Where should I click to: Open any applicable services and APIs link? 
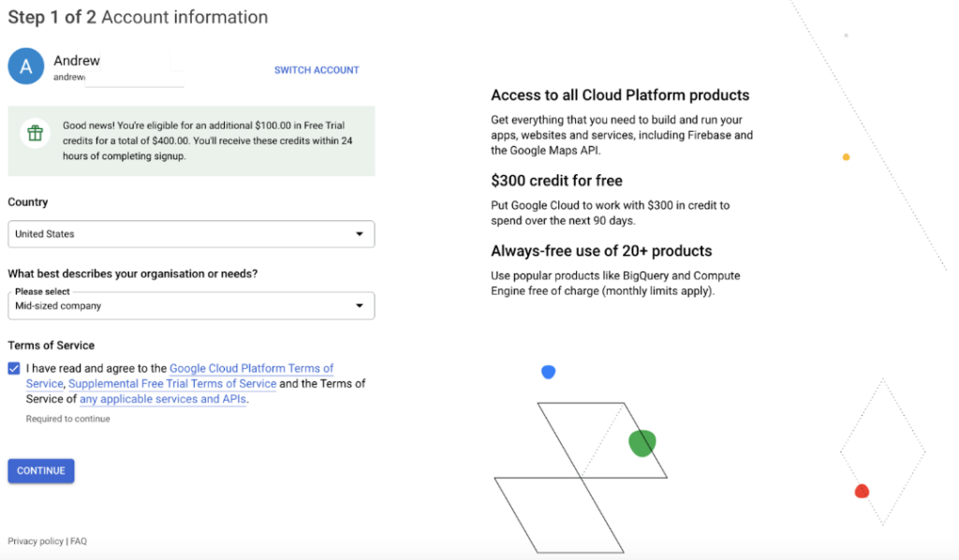pyautogui.click(x=163, y=399)
